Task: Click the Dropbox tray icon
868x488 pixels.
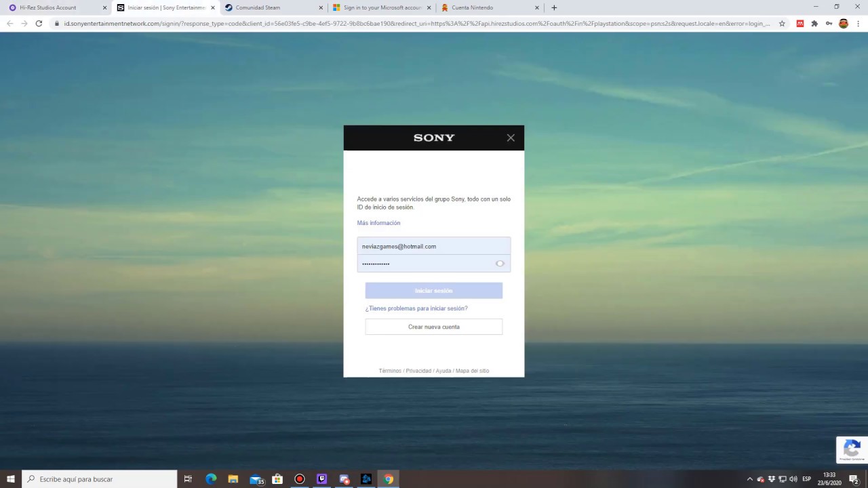Action: tap(771, 479)
